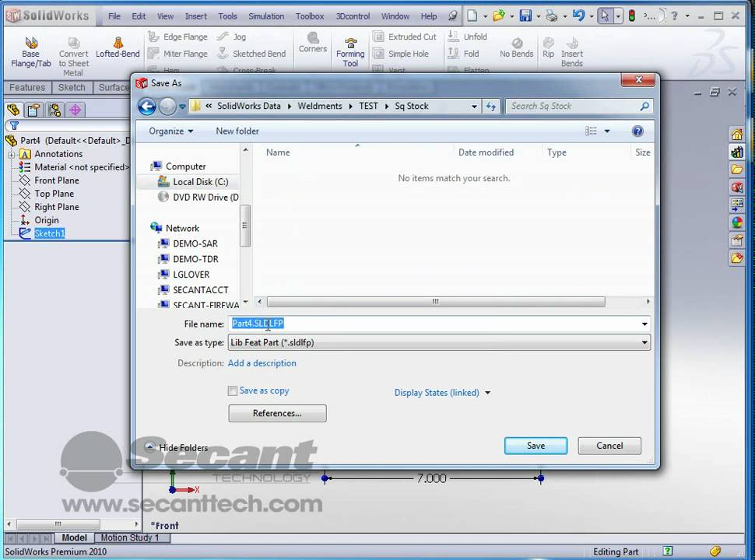The height and width of the screenshot is (560, 755).
Task: Activate the No Bends tool
Action: tap(517, 47)
